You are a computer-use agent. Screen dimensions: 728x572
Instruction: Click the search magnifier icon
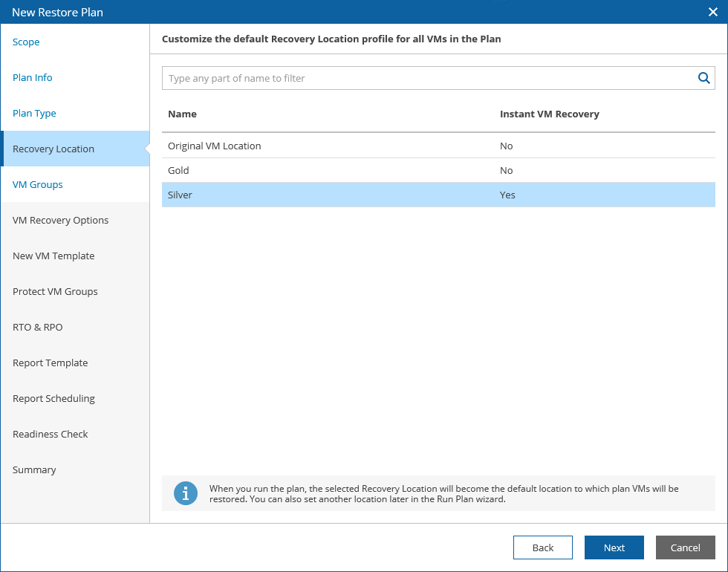[703, 78]
